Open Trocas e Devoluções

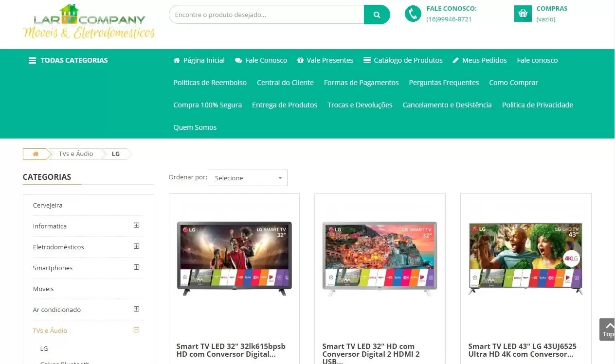click(x=360, y=105)
